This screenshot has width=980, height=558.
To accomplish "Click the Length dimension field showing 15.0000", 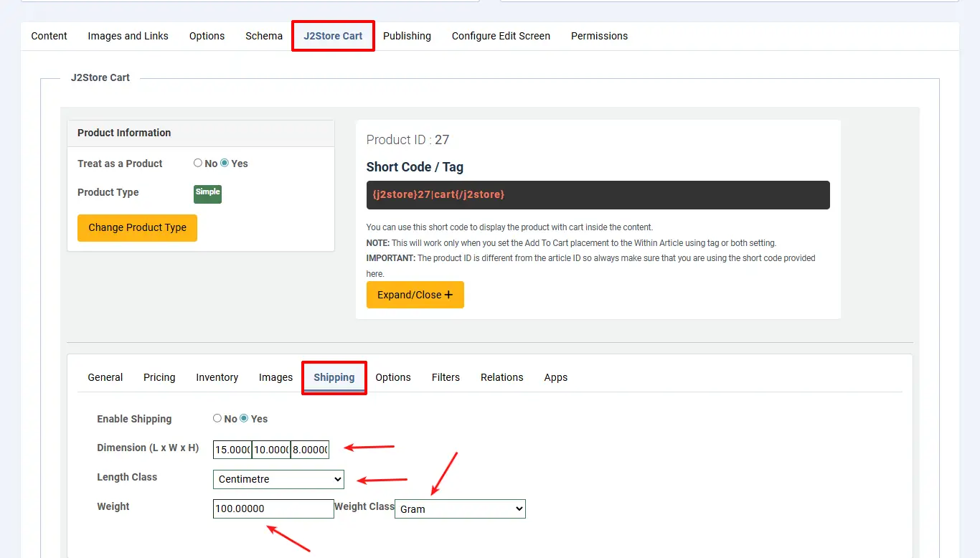I will 232,450.
